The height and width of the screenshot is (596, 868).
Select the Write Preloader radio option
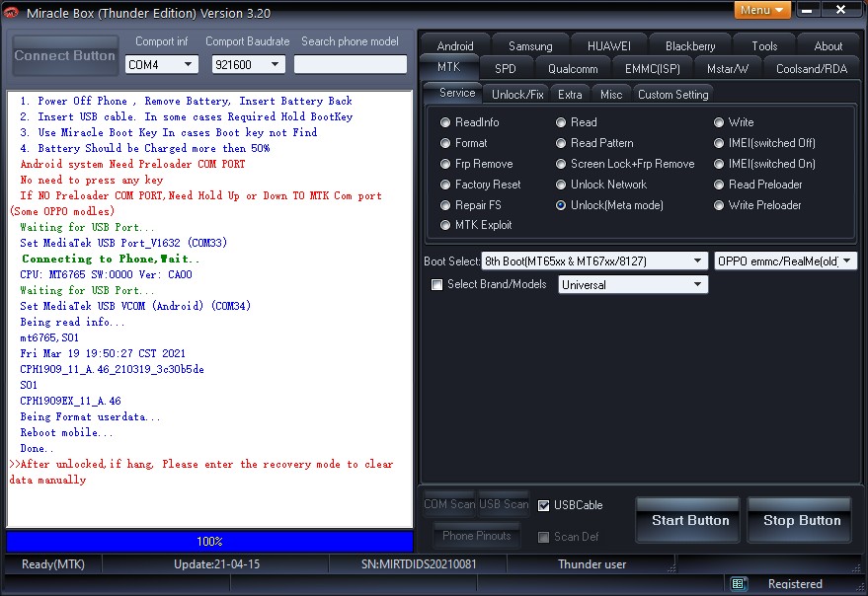(x=757, y=205)
